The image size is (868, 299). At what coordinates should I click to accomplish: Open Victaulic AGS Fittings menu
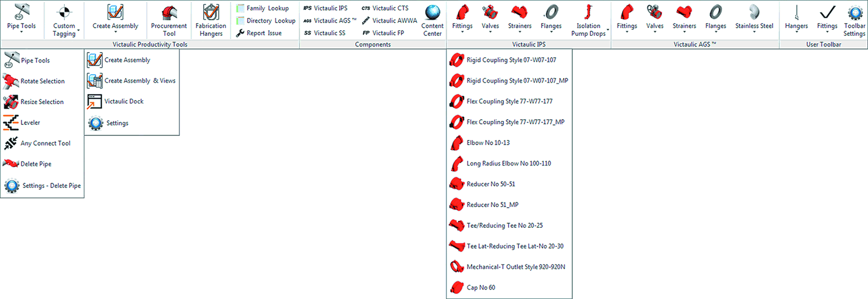click(x=627, y=19)
